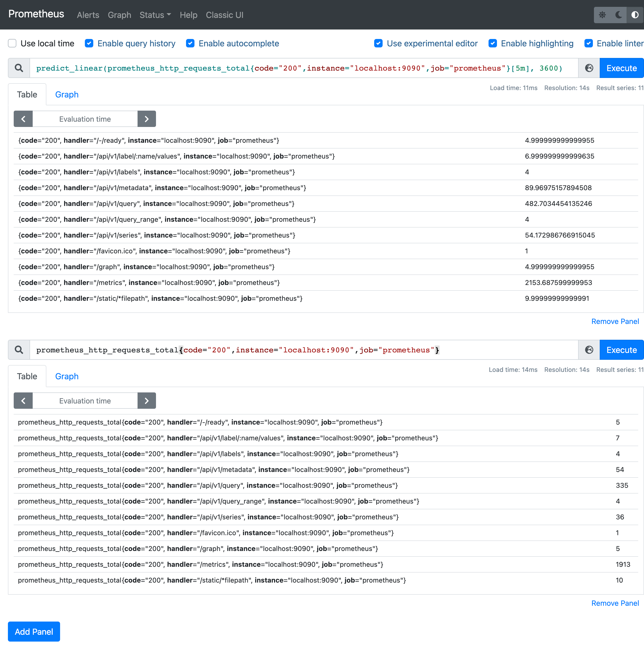Select browser-preferred contrast theme icon
The image size is (644, 650).
pos(635,15)
